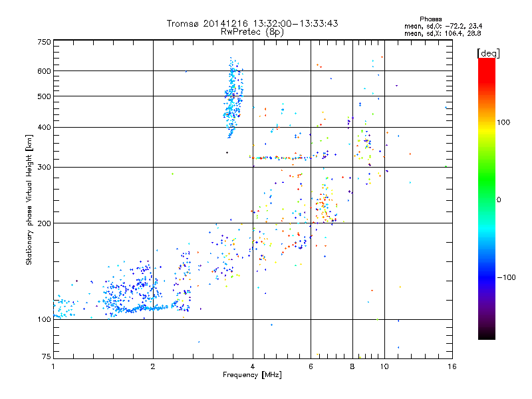Image resolution: width=532 pixels, height=399 pixels.
Task: Click the 'RwPretec (8p)' subtitle
Action: (252, 32)
